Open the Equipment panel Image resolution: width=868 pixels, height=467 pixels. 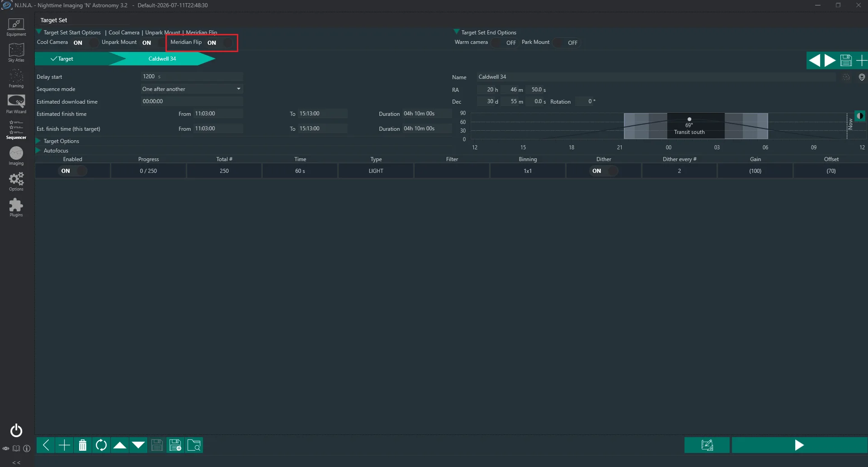tap(16, 27)
